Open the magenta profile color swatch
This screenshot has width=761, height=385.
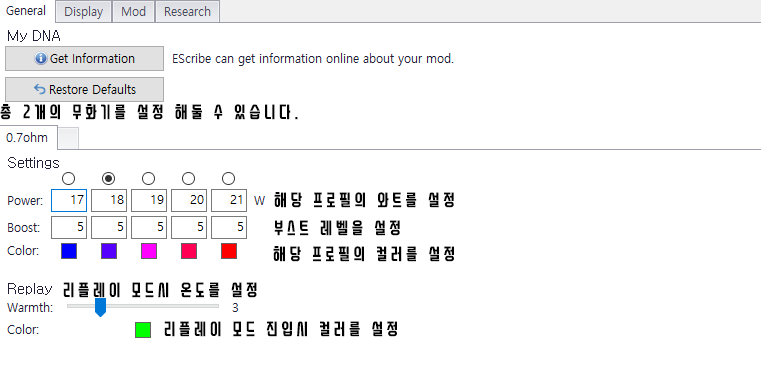(x=149, y=251)
